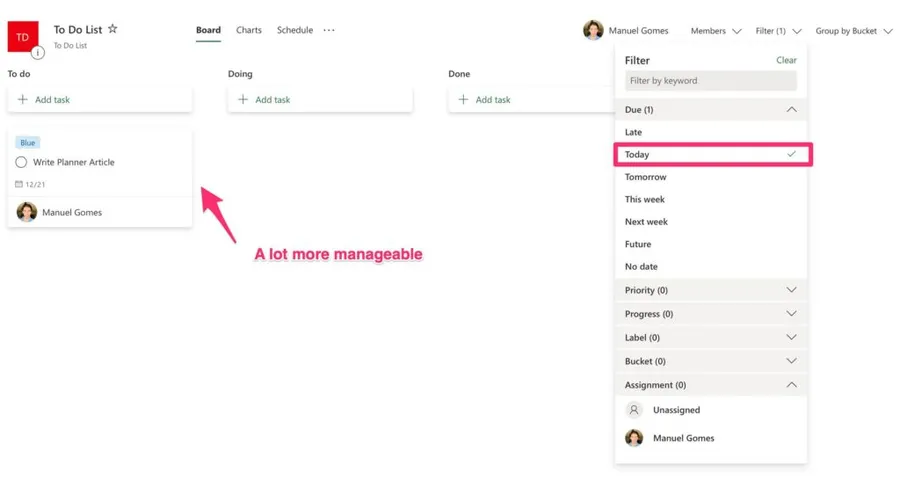Click Manuel Gomes avatar in header

click(593, 30)
